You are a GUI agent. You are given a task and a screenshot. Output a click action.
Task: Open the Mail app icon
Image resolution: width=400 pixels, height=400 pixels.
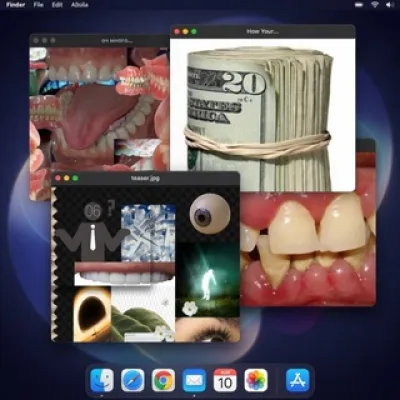click(194, 380)
